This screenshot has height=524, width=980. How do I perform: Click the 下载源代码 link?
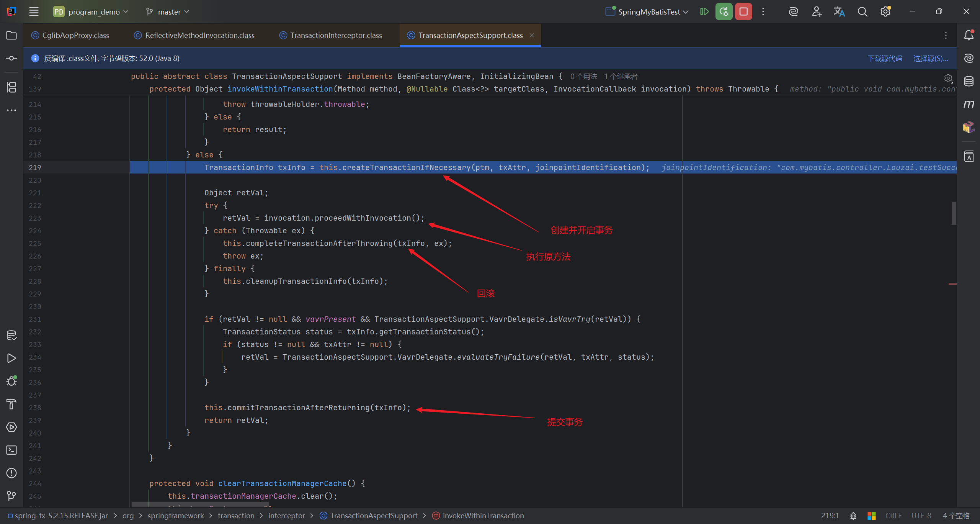tap(885, 58)
